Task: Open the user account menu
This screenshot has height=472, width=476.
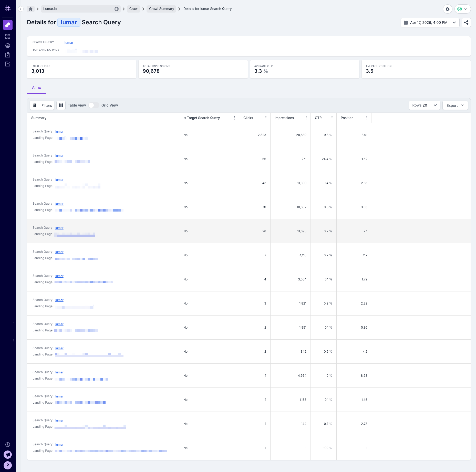Action: 462,9
